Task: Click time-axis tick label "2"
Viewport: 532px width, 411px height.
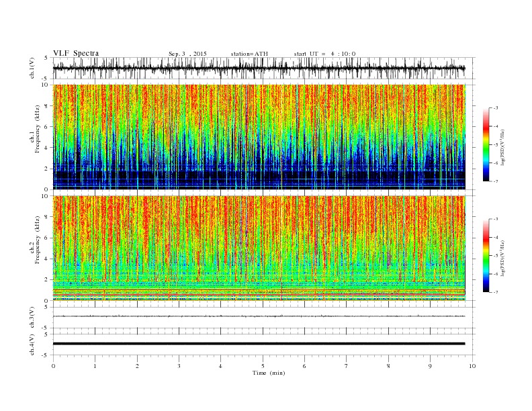Action: [137, 366]
